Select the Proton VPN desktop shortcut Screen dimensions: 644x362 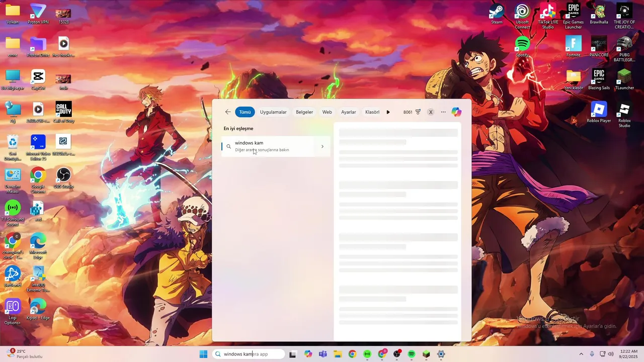38,14
